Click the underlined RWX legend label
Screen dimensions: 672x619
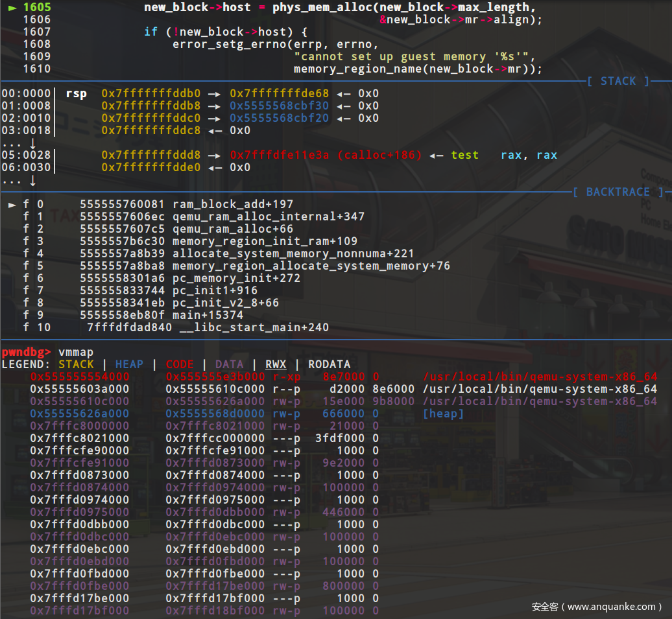pos(276,364)
